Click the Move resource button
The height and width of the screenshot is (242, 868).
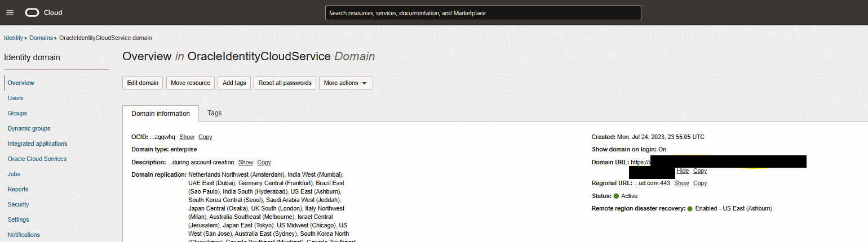point(191,83)
